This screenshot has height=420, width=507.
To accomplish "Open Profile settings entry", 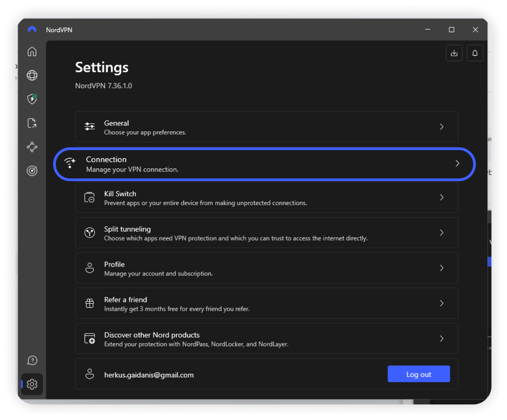I will click(x=266, y=268).
